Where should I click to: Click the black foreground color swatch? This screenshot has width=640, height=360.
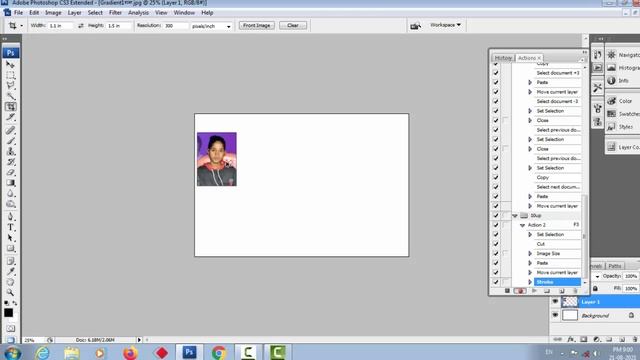click(8, 313)
